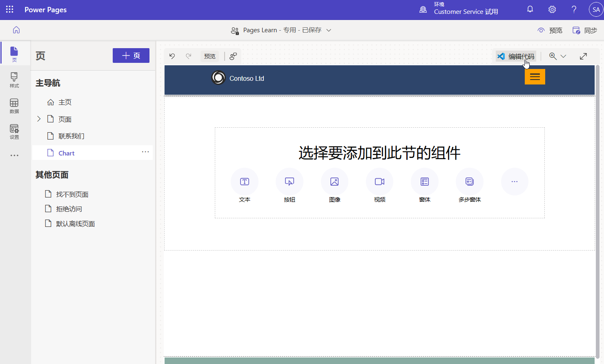Image resolution: width=604 pixels, height=364 pixels.
Task: Add a new page with + 页
Action: pos(131,55)
